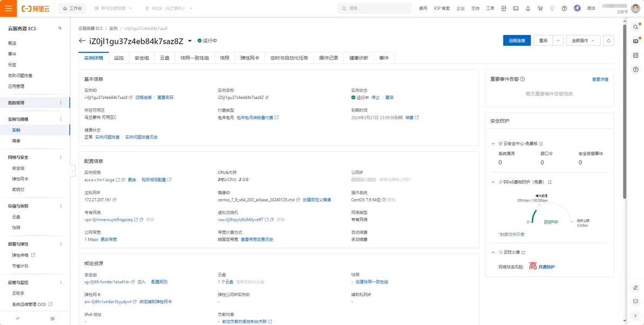Click search icon in ECS sidebar header
Viewport: 644px width, 325px height.
point(60,28)
